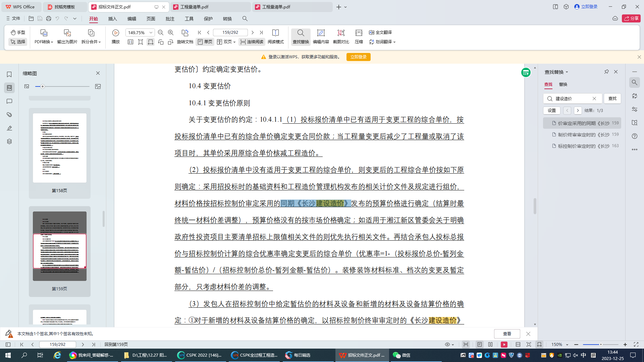Click the toolbar page number field 159/292

pyautogui.click(x=230, y=33)
